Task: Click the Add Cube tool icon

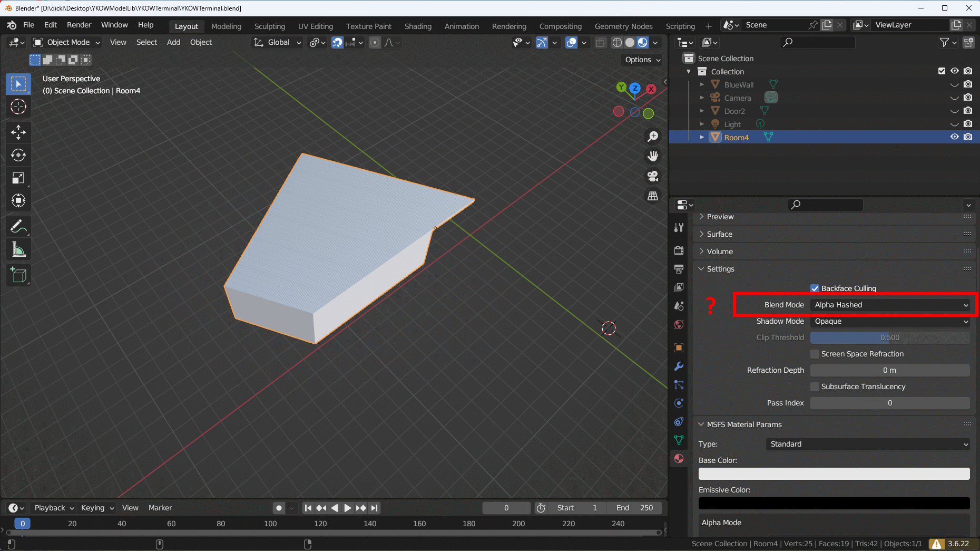Action: (x=18, y=275)
